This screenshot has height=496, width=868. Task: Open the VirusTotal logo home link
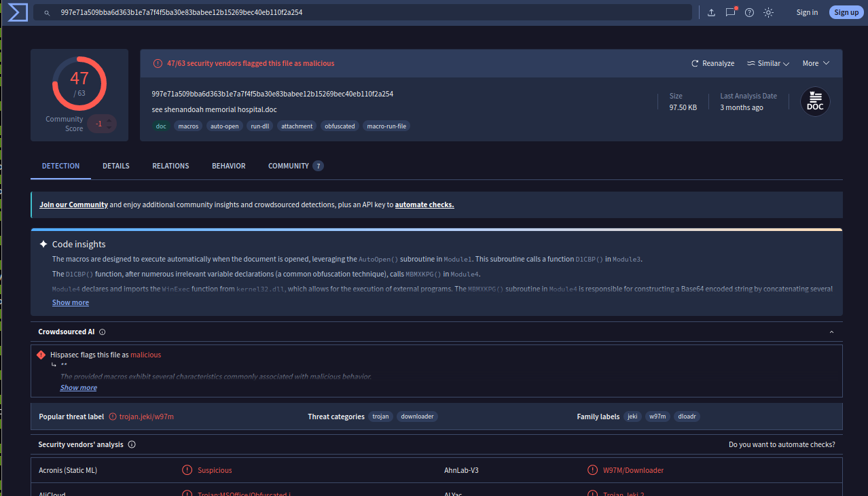pyautogui.click(x=18, y=12)
